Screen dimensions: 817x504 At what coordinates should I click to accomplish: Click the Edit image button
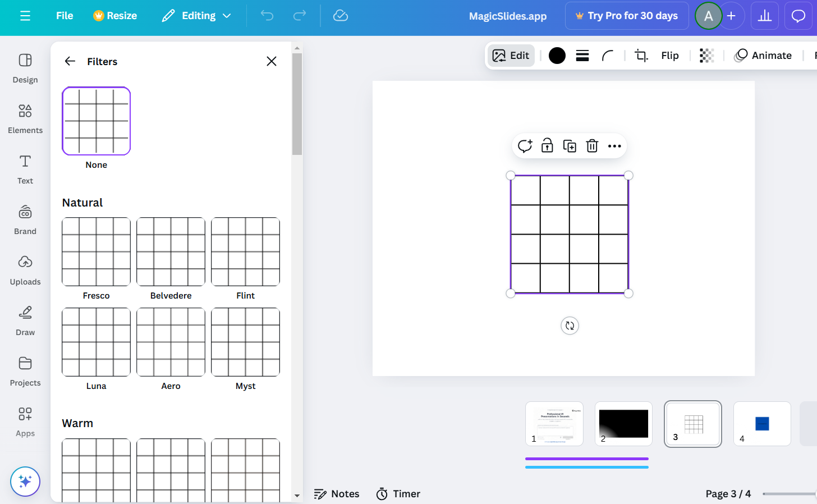tap(511, 56)
